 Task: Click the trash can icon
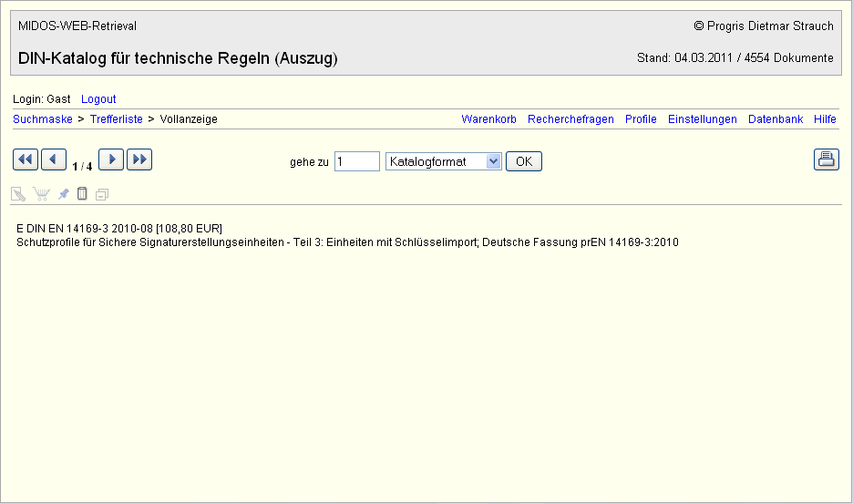click(82, 194)
